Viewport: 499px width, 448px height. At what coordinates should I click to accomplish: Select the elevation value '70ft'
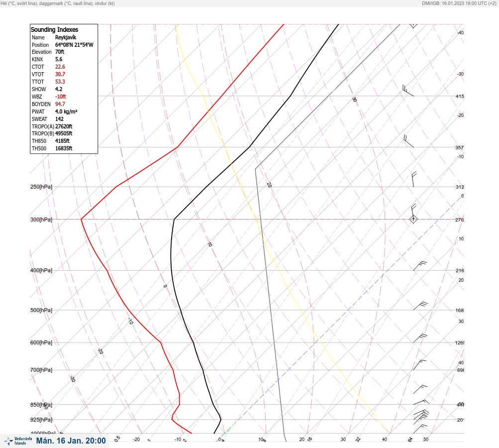click(x=60, y=52)
